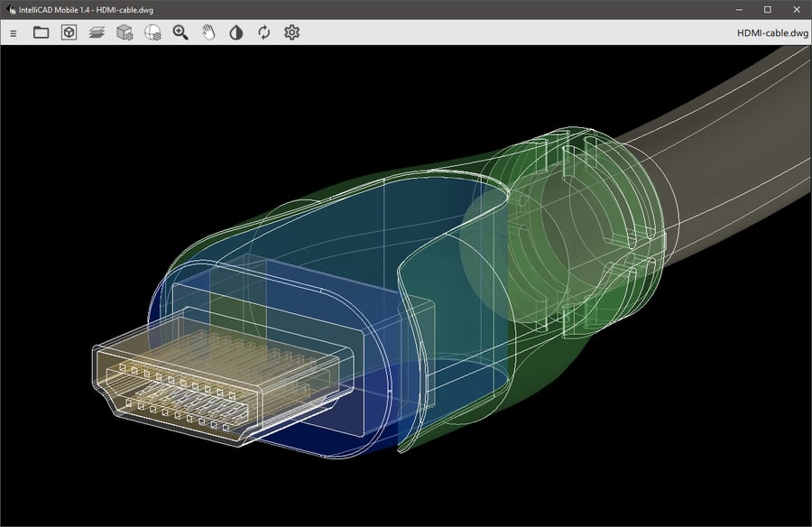Regenerate the view with the refresh icon
This screenshot has width=812, height=527.
tap(263, 33)
